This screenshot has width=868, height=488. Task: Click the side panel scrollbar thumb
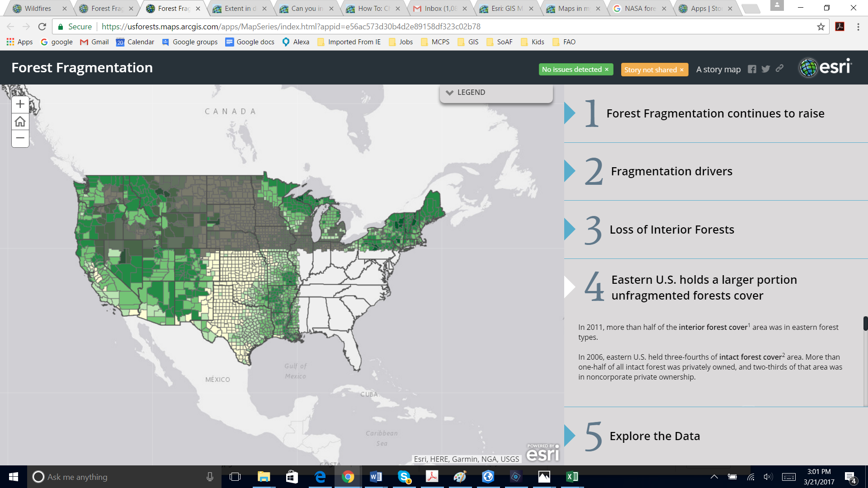[x=865, y=324]
